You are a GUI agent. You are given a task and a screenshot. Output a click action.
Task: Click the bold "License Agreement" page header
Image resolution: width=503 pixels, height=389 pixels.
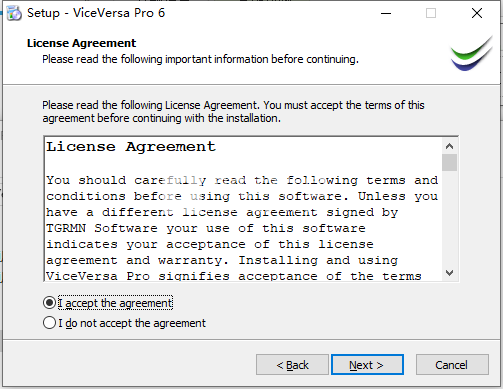pyautogui.click(x=82, y=43)
